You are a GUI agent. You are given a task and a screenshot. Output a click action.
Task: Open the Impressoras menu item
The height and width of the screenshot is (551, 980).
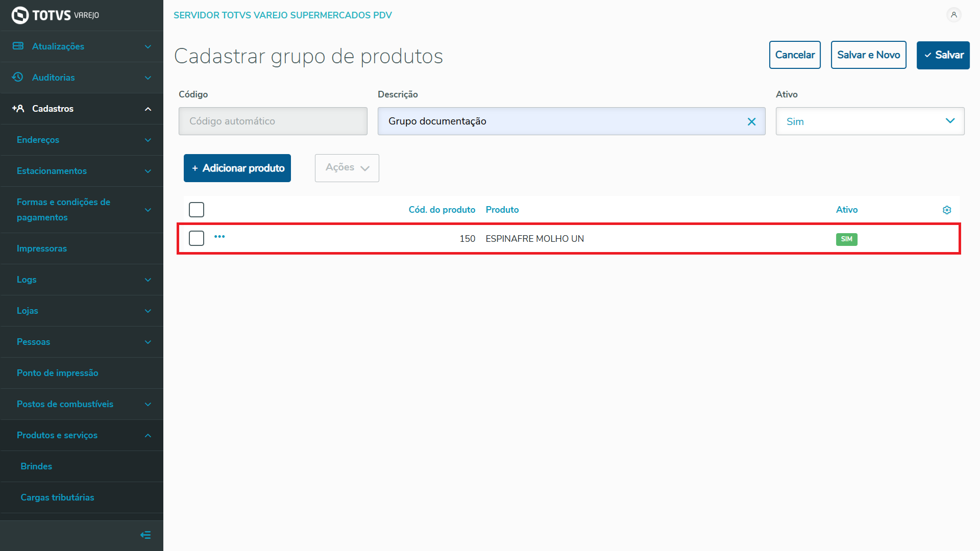pos(42,248)
